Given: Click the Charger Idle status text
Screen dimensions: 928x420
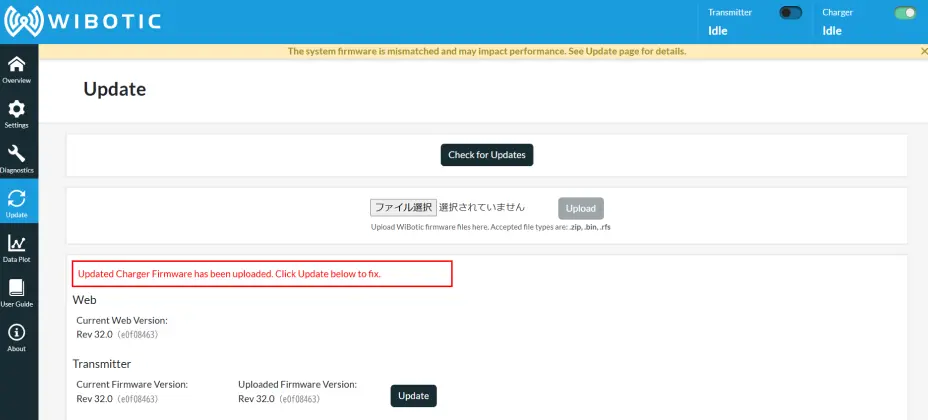Looking at the screenshot, I should 832,31.
